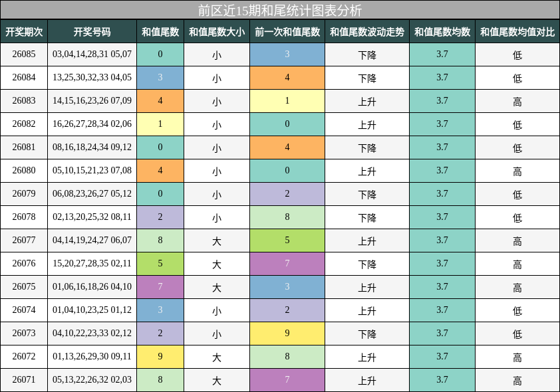Select the 和值尾数 column header
Screen dimensions: 560x392
[x=160, y=32]
